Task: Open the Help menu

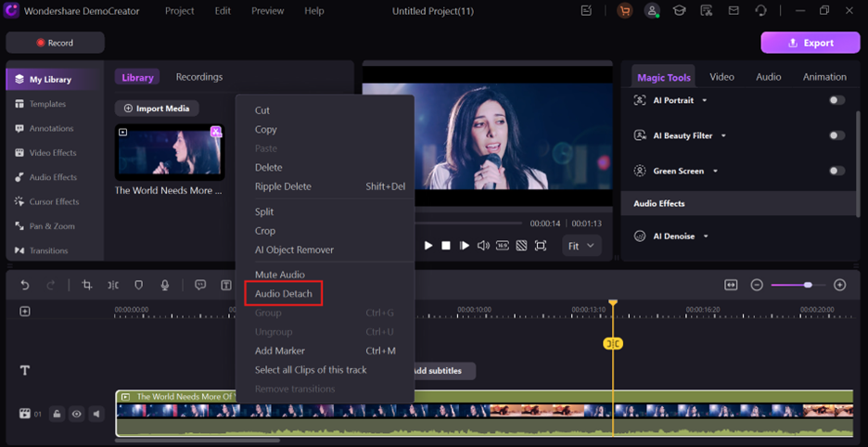Action: tap(313, 11)
